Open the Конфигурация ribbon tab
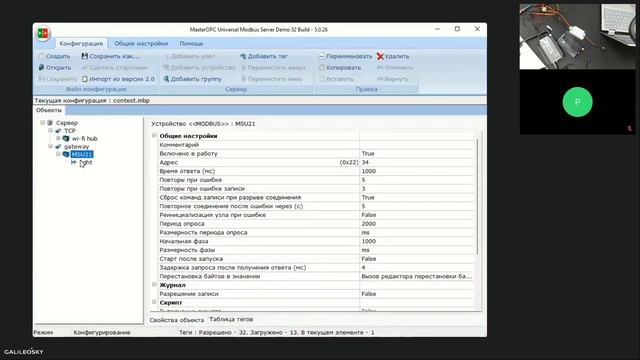The height and width of the screenshot is (360, 640). [x=81, y=43]
